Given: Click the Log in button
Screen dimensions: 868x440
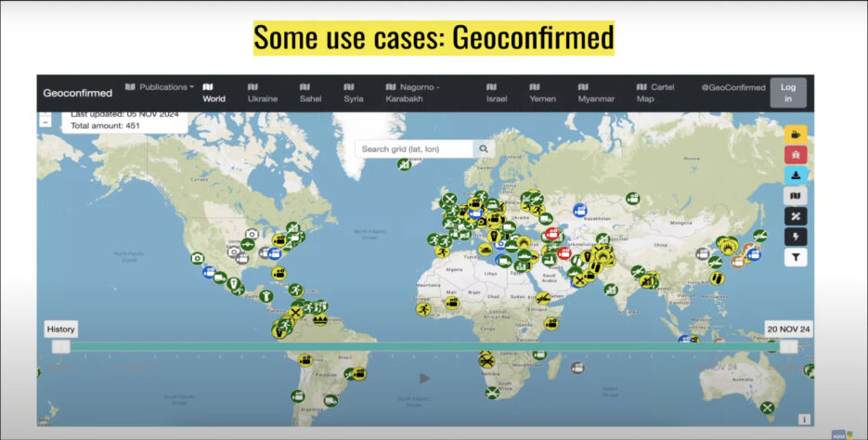Looking at the screenshot, I should point(788,93).
